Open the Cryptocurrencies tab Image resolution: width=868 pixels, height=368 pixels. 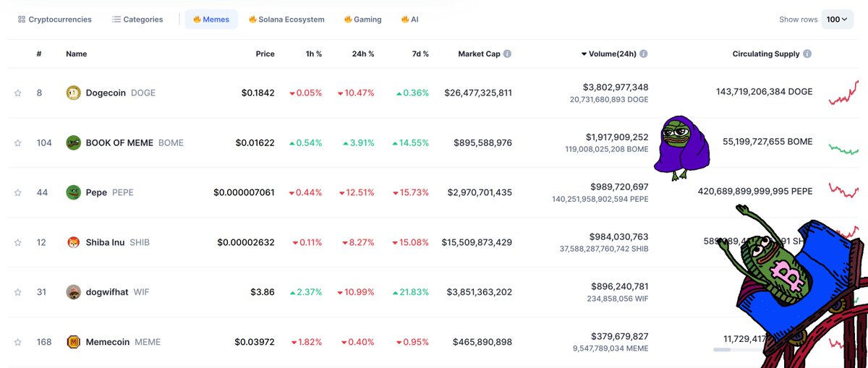(55, 20)
